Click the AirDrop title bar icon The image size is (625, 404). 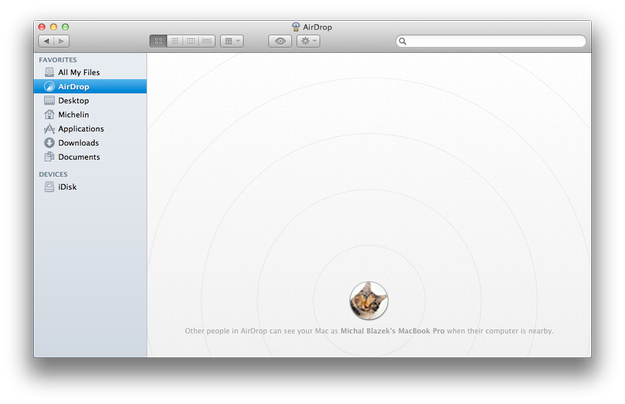coord(296,27)
